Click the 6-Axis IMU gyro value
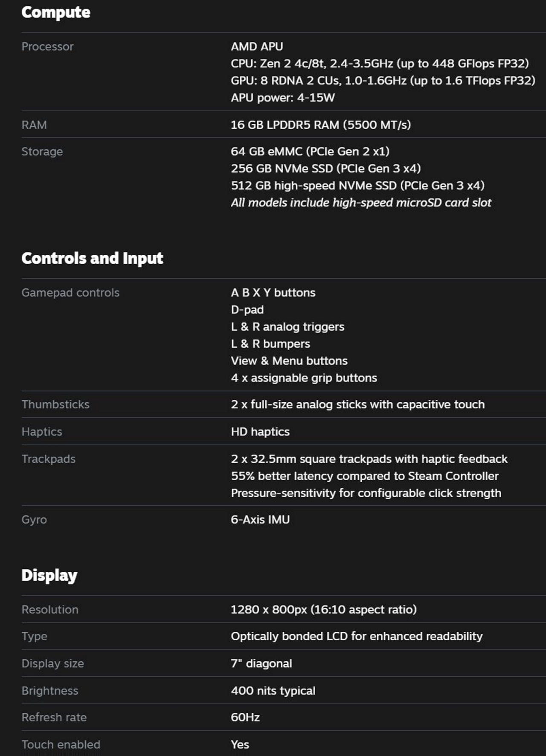Screen dimensions: 546x756 coord(260,520)
